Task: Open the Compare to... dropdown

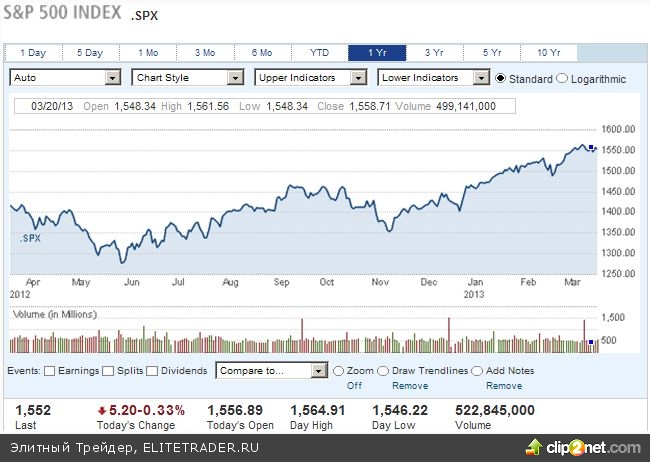Action: click(x=272, y=371)
